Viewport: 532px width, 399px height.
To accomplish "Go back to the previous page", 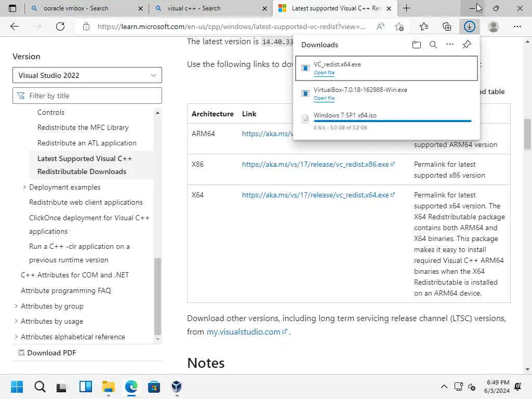I will coord(14,26).
